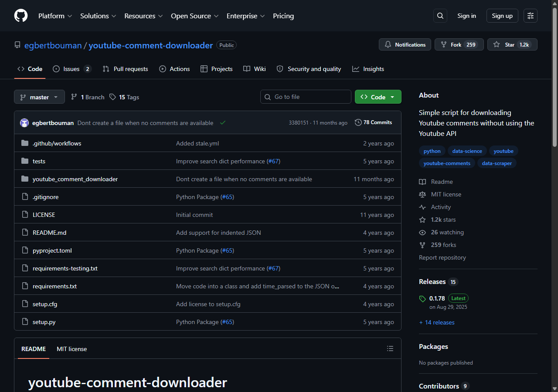This screenshot has width=558, height=392.
Task: Switch to the Code tab
Action: tap(30, 69)
